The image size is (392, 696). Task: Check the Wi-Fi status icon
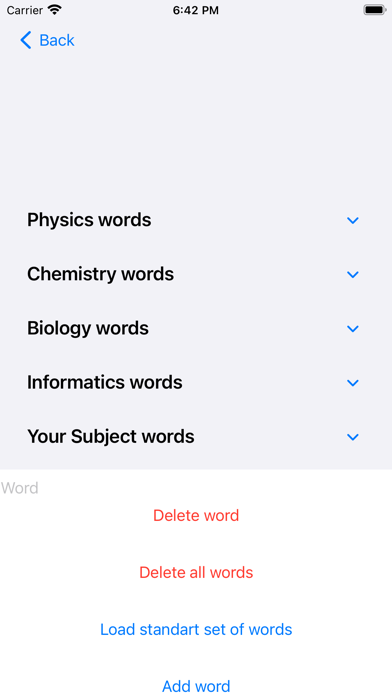(x=55, y=10)
